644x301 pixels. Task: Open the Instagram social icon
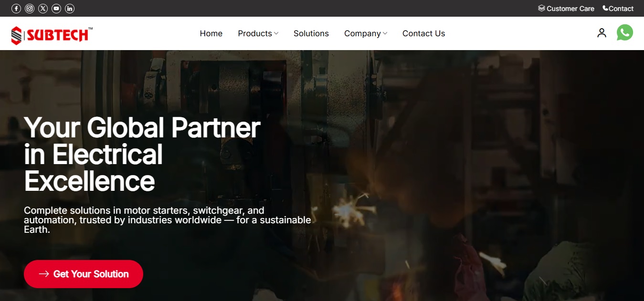tap(30, 9)
